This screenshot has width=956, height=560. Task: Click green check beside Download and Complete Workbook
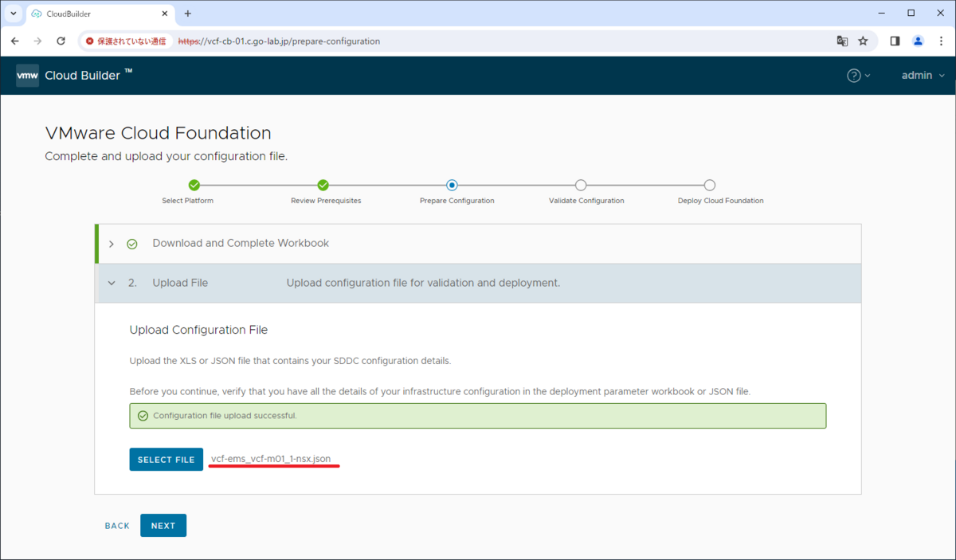coord(132,244)
